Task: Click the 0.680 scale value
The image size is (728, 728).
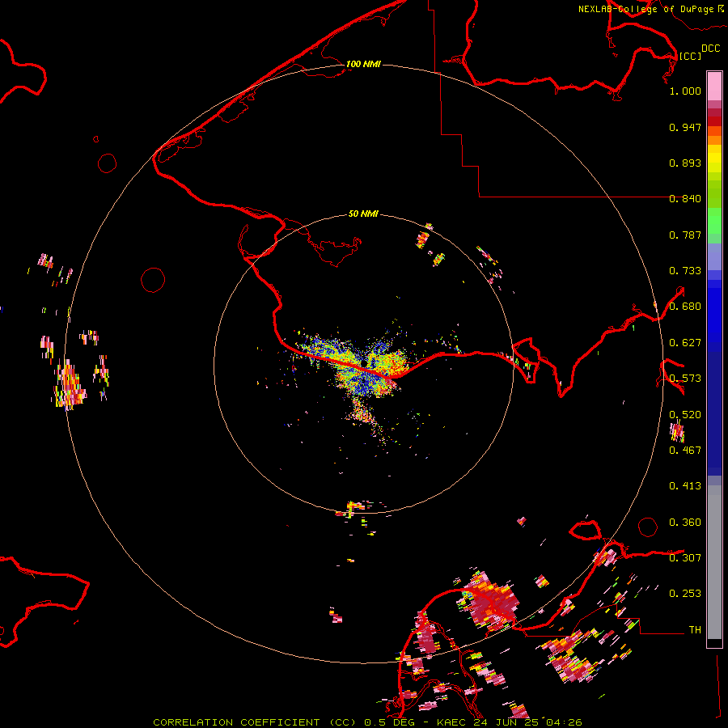Action: click(685, 307)
